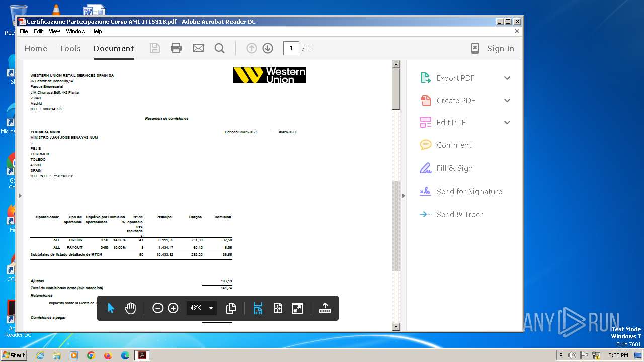Click the page number field
Image resolution: width=644 pixels, height=362 pixels.
coord(291,48)
